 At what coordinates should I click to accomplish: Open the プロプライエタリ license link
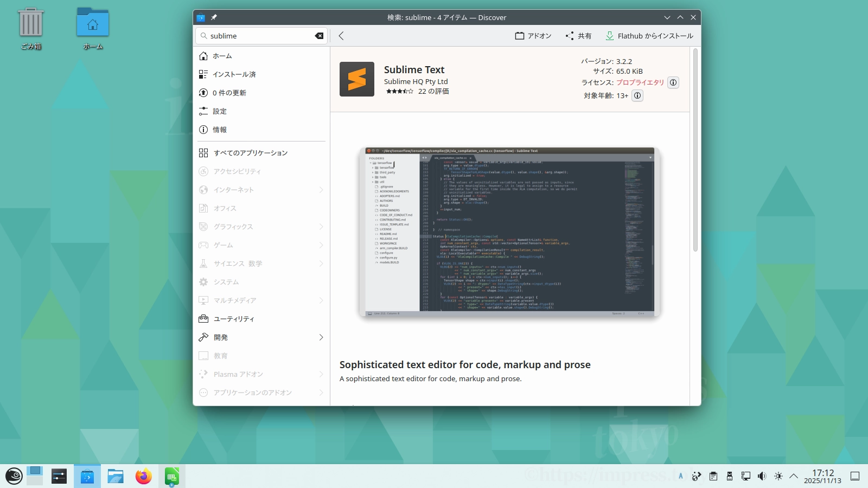(640, 82)
